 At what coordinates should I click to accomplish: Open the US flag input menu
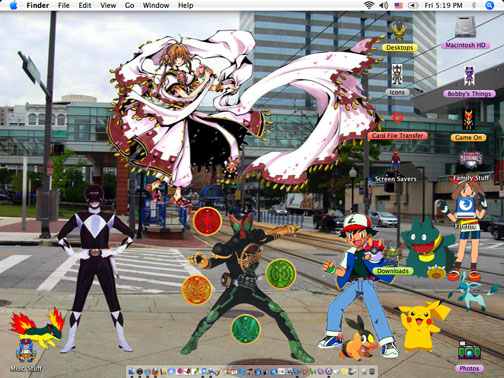pyautogui.click(x=398, y=5)
